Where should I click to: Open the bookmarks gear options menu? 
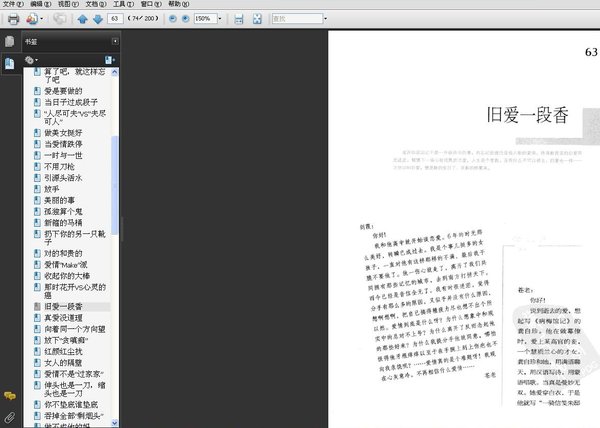[31, 60]
